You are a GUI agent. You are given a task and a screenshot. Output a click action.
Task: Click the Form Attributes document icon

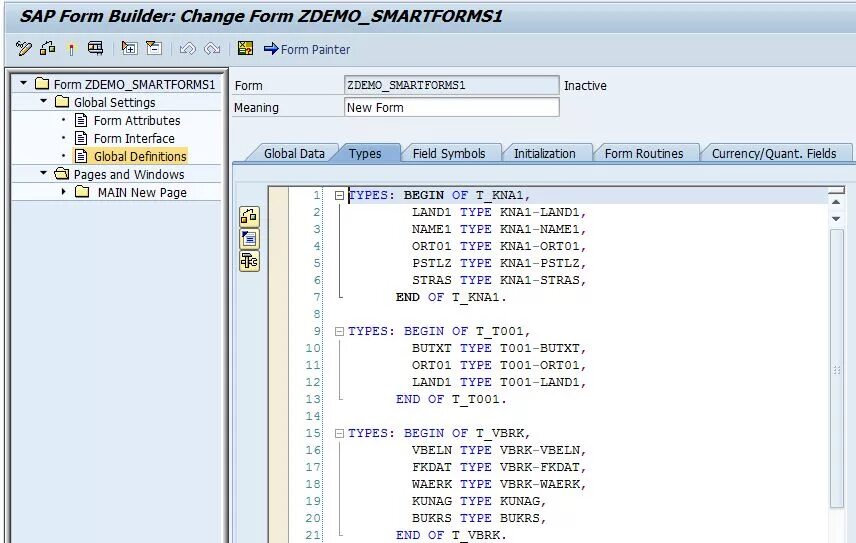(81, 120)
